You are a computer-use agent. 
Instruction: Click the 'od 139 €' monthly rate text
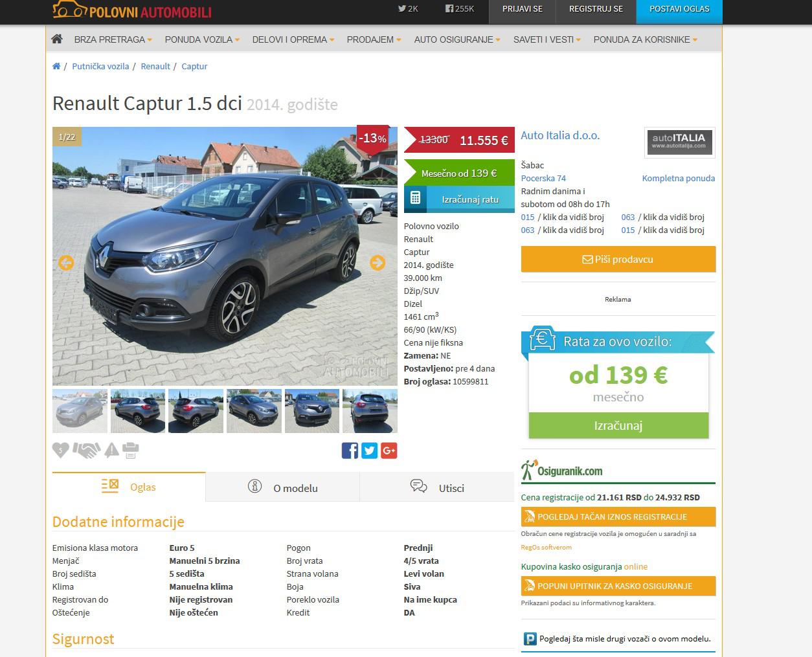[618, 375]
